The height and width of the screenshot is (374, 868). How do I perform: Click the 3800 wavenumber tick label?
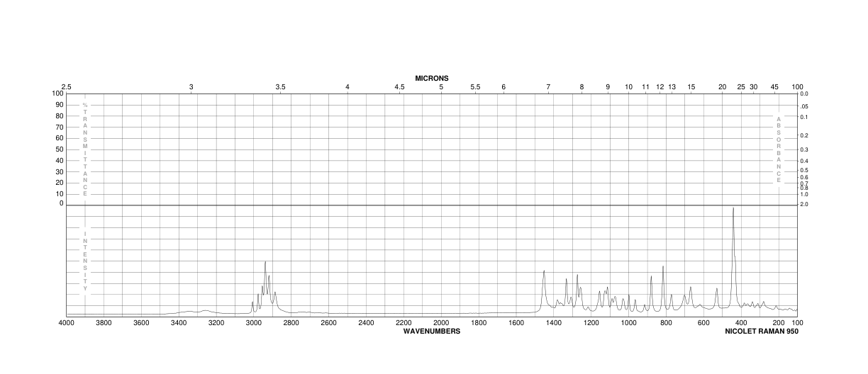[104, 323]
